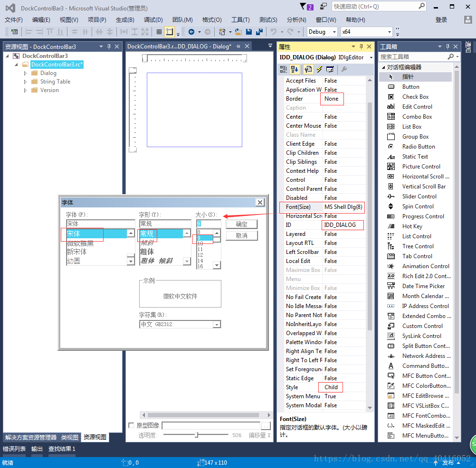Open the 字符集 GB2312 combo box
Image resolution: width=476 pixels, height=468 pixels.
point(180,324)
